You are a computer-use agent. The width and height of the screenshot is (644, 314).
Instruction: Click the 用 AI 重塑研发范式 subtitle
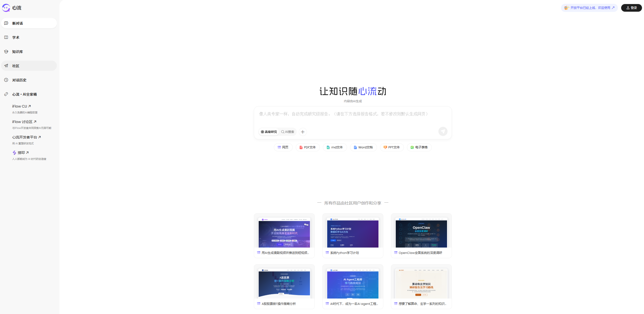[x=23, y=144]
